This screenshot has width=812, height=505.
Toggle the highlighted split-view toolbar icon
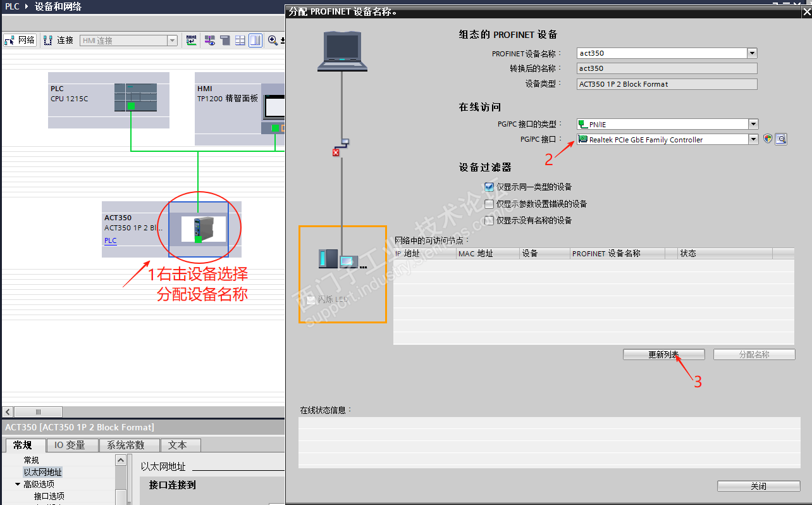coord(255,41)
